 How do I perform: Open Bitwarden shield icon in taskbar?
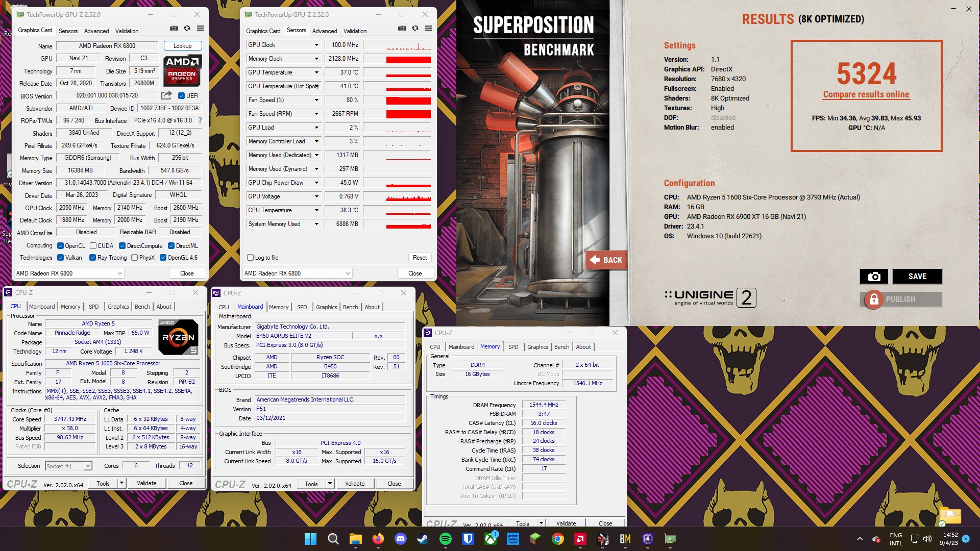[x=468, y=539]
